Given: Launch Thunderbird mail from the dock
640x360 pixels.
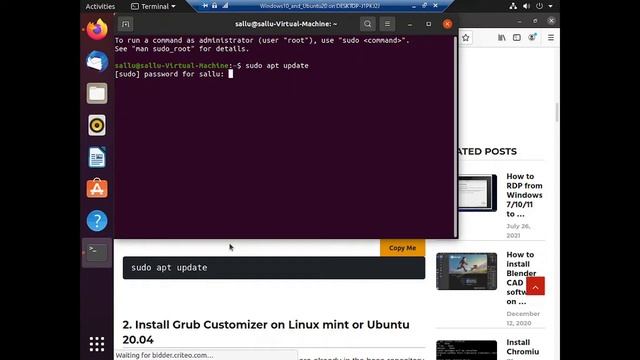Looking at the screenshot, I should [x=97, y=61].
